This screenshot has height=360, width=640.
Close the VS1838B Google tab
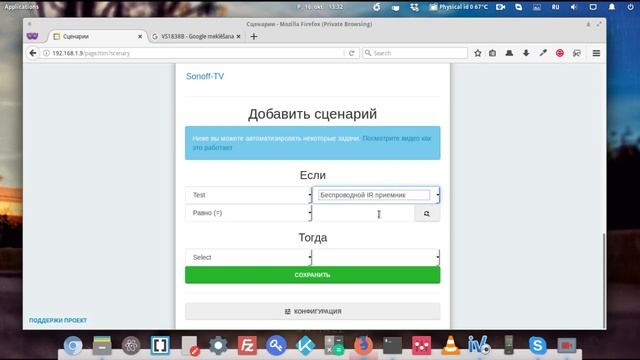tap(238, 36)
